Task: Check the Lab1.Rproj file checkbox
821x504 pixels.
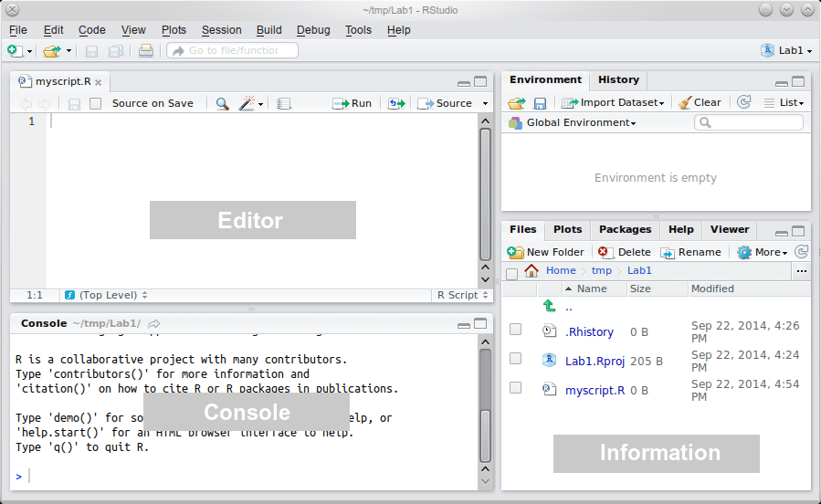Action: coord(516,359)
